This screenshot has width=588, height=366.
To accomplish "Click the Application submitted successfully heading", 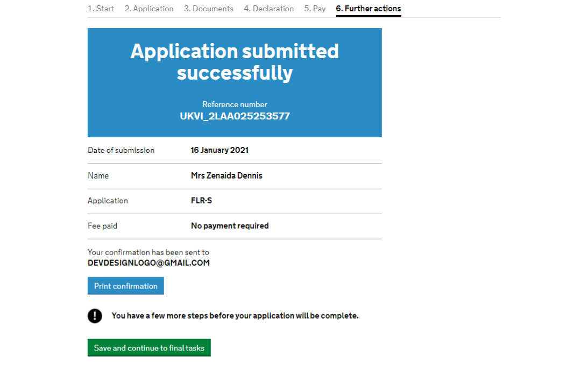I will [x=235, y=62].
